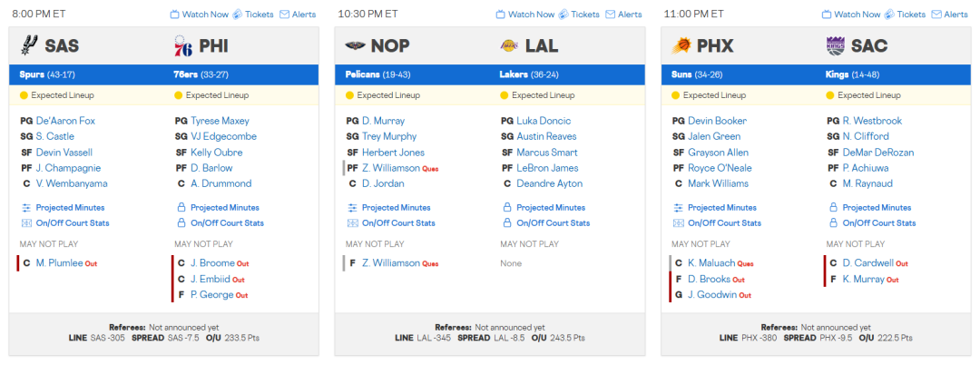Click Devin Booker in Suns lineup
980x365 pixels.
pos(717,121)
